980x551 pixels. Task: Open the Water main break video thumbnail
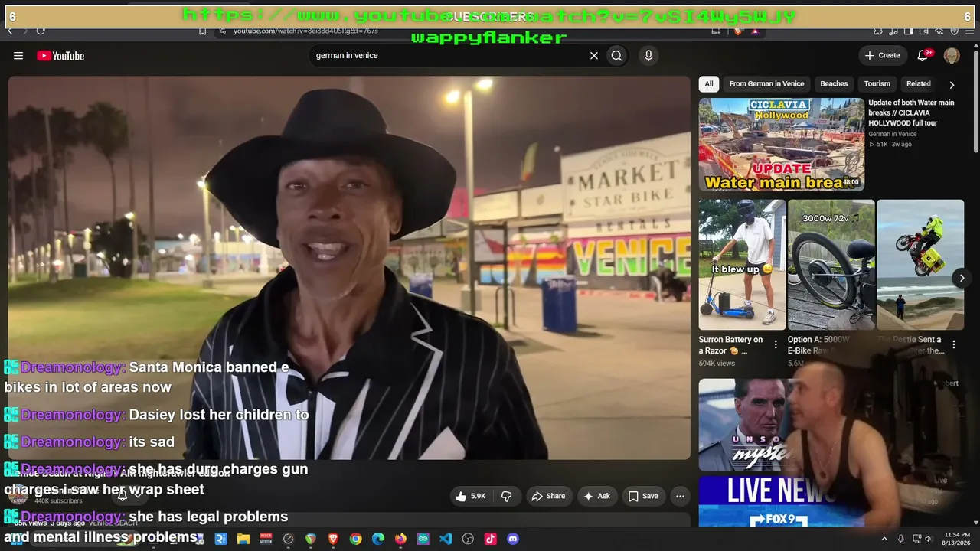781,145
